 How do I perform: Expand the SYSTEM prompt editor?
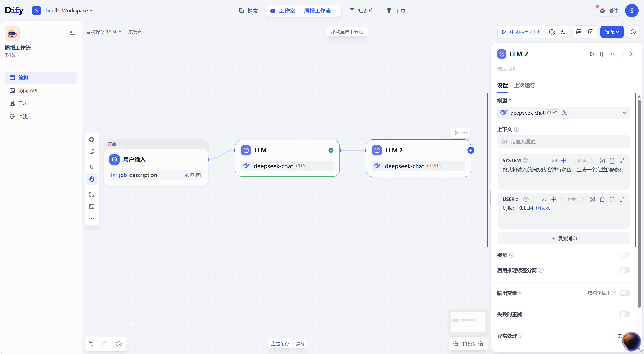(x=622, y=161)
